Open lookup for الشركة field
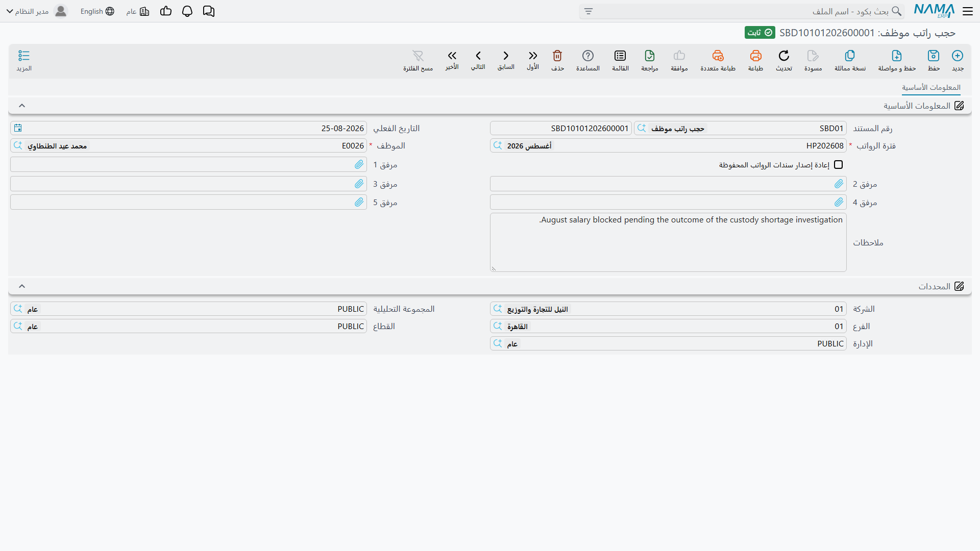This screenshot has height=551, width=980. coord(498,309)
